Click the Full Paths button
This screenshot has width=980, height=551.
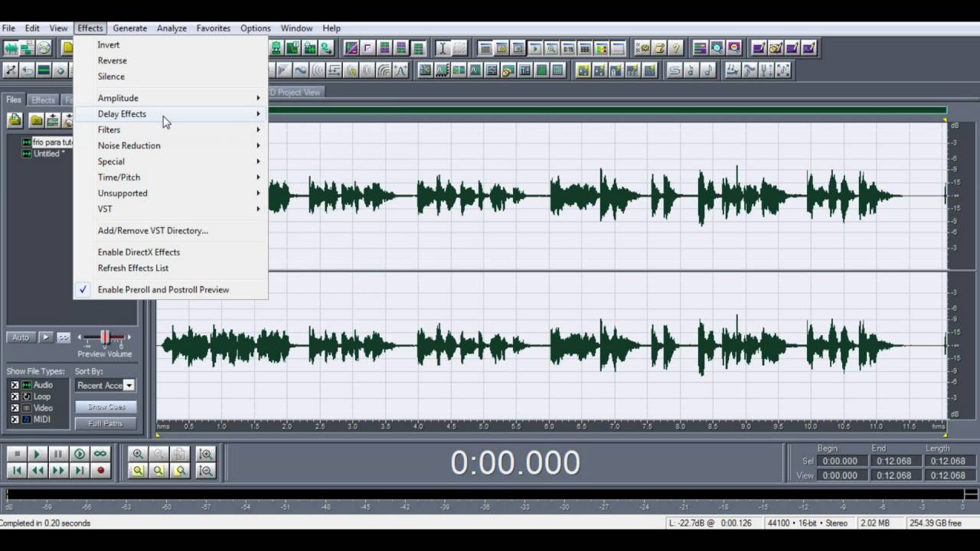[x=106, y=423]
